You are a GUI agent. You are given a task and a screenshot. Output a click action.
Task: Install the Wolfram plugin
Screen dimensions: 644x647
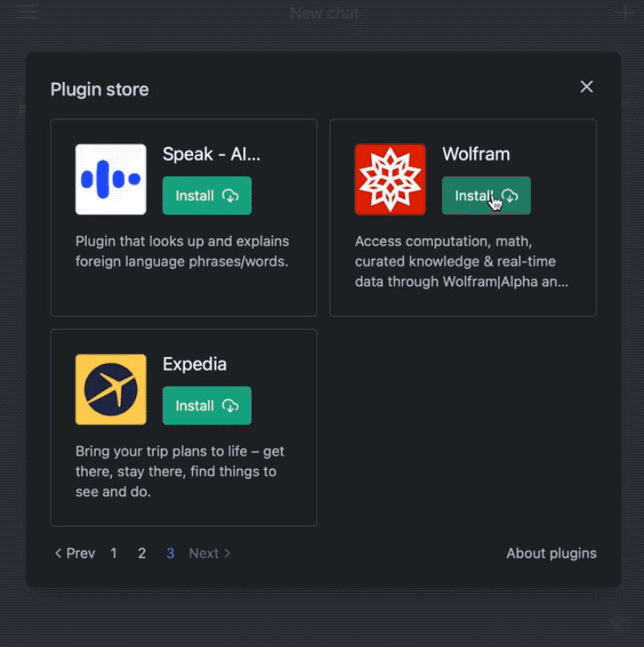click(486, 196)
